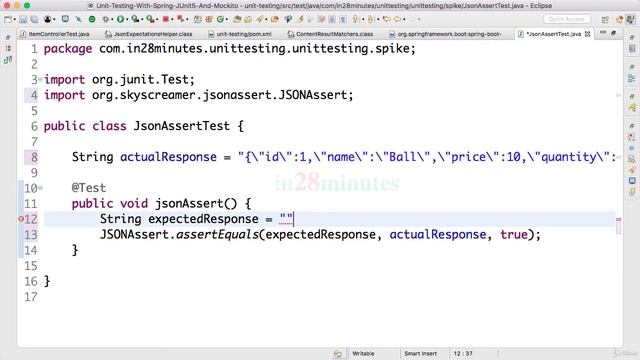Screen dimensions: 640x360
Task: Click org.junit.Test import on line 3
Action: click(x=140, y=80)
